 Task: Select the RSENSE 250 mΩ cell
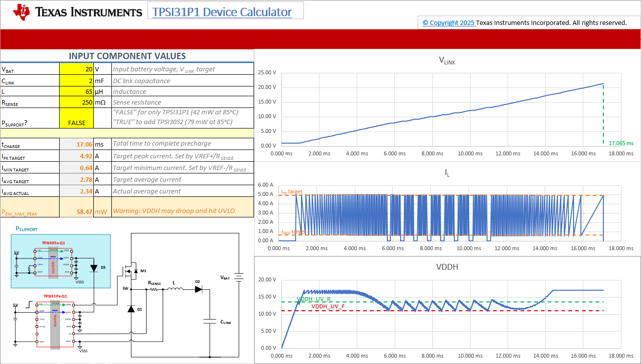click(x=76, y=103)
